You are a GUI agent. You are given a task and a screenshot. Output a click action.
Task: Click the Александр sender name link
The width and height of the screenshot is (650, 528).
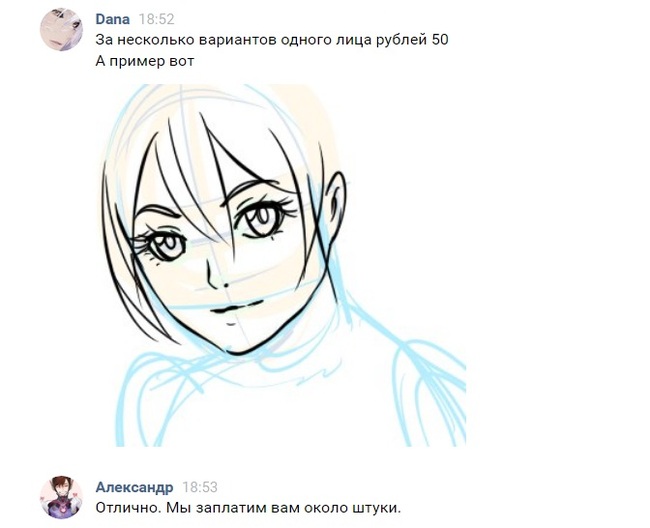[x=134, y=487]
